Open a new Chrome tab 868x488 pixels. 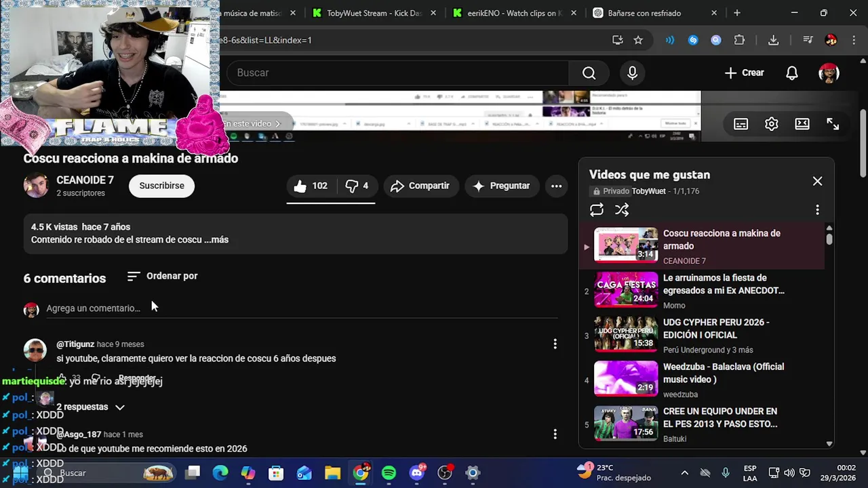tap(737, 13)
